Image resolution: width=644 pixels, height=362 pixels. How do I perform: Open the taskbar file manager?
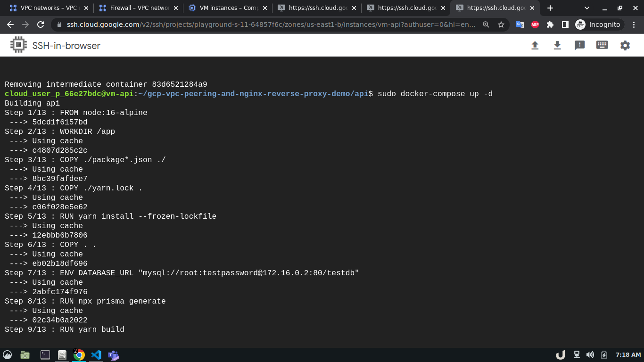click(x=25, y=355)
